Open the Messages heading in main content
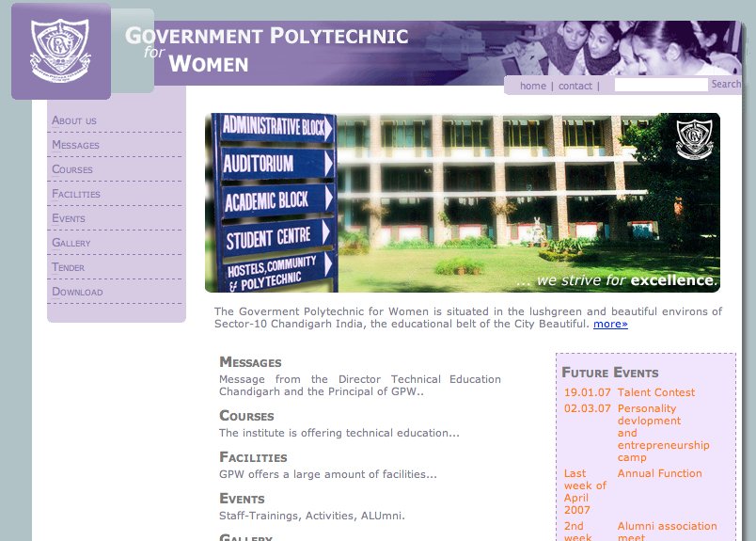Image resolution: width=756 pixels, height=541 pixels. (250, 362)
